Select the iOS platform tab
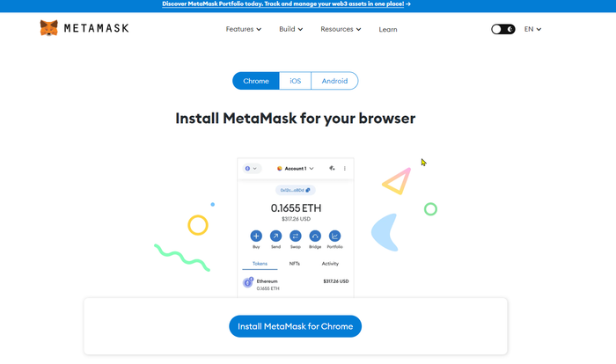The image size is (616, 364). pyautogui.click(x=295, y=81)
